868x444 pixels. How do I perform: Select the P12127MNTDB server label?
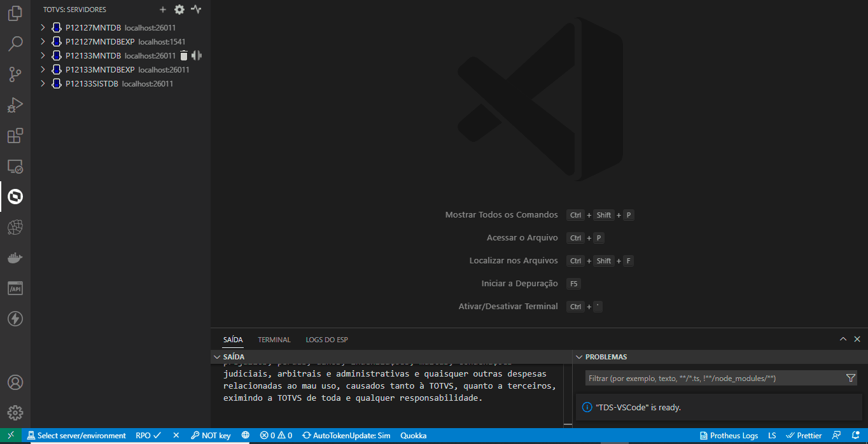click(93, 27)
